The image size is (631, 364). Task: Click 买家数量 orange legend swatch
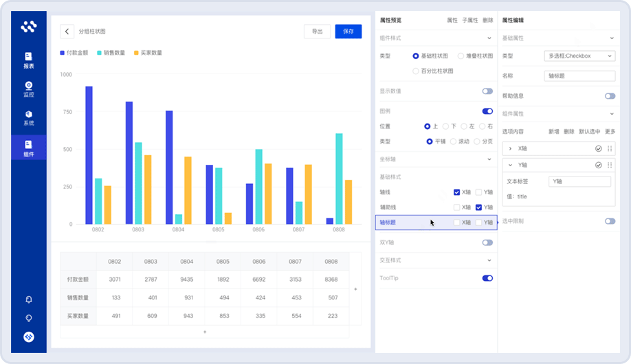click(x=136, y=53)
